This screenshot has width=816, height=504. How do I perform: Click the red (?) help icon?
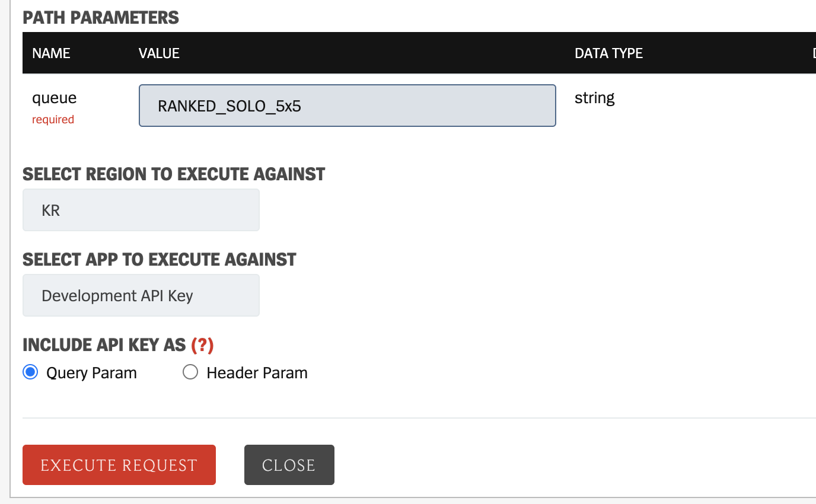[x=202, y=344]
